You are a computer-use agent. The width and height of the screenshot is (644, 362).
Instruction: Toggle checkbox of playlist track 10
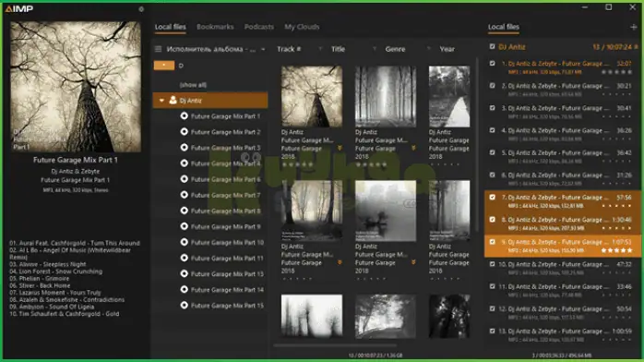coord(492,264)
